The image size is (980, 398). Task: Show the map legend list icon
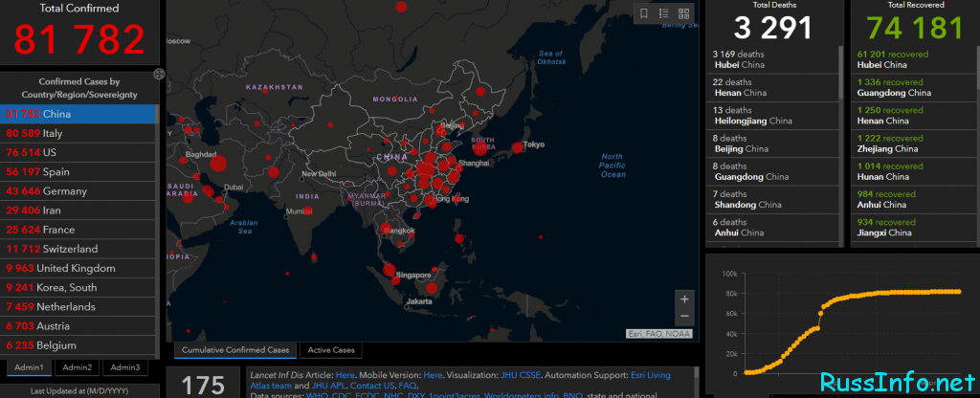(664, 13)
